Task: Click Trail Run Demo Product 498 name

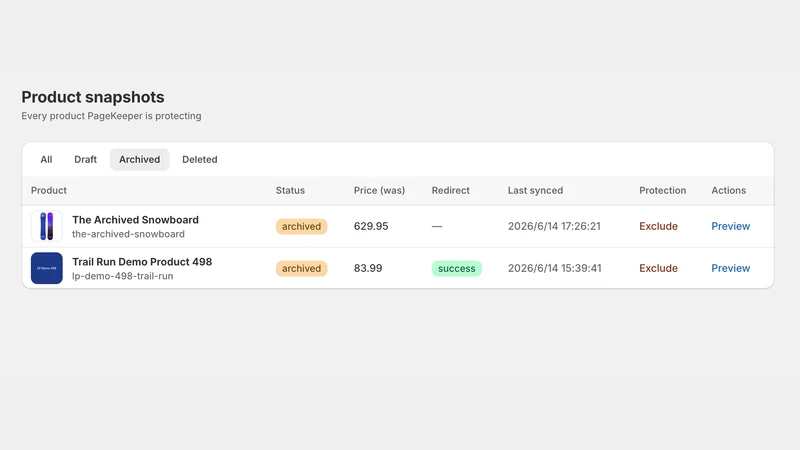Action: pos(142,261)
